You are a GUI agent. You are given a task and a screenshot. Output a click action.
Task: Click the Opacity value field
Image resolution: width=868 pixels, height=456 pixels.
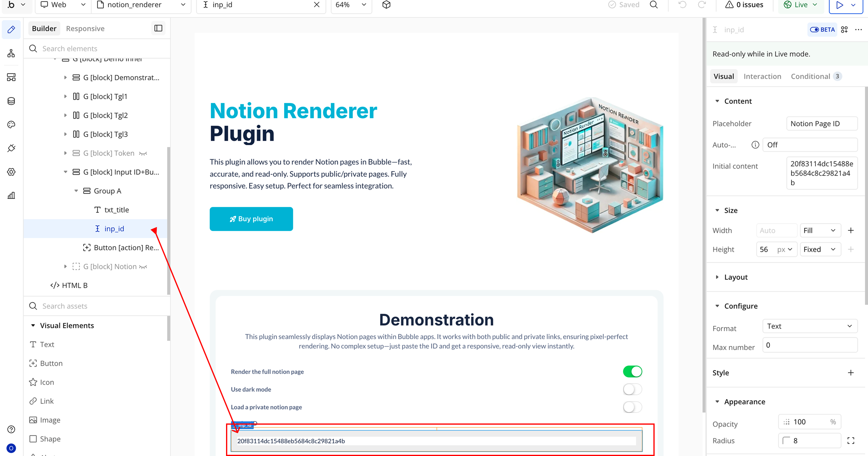(x=809, y=422)
